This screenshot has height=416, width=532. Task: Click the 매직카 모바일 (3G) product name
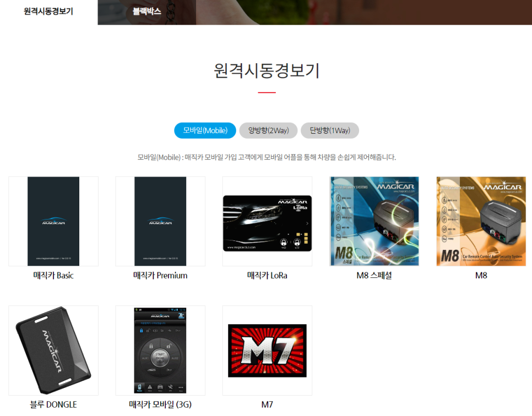pos(160,404)
